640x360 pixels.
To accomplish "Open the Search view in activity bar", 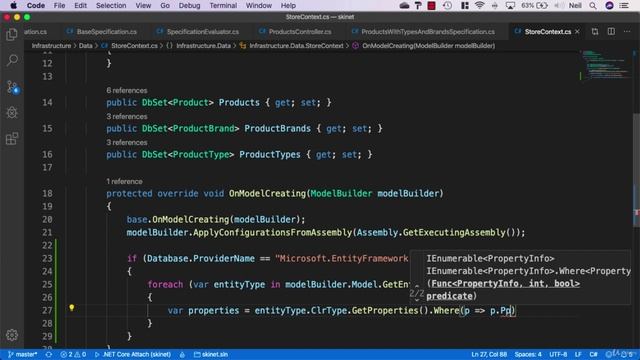I will (12, 60).
